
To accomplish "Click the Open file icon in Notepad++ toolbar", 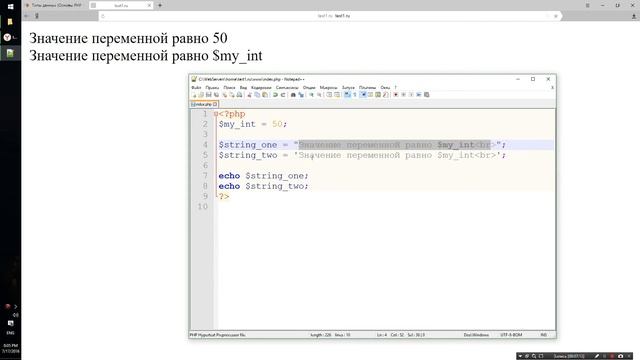I will (x=201, y=95).
